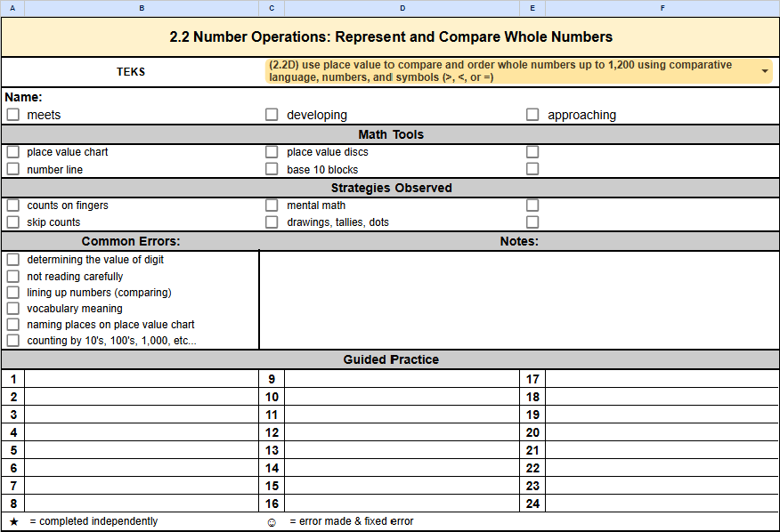Click the entry cell for practice item 12
Screen dimensions: 780x532
point(402,432)
